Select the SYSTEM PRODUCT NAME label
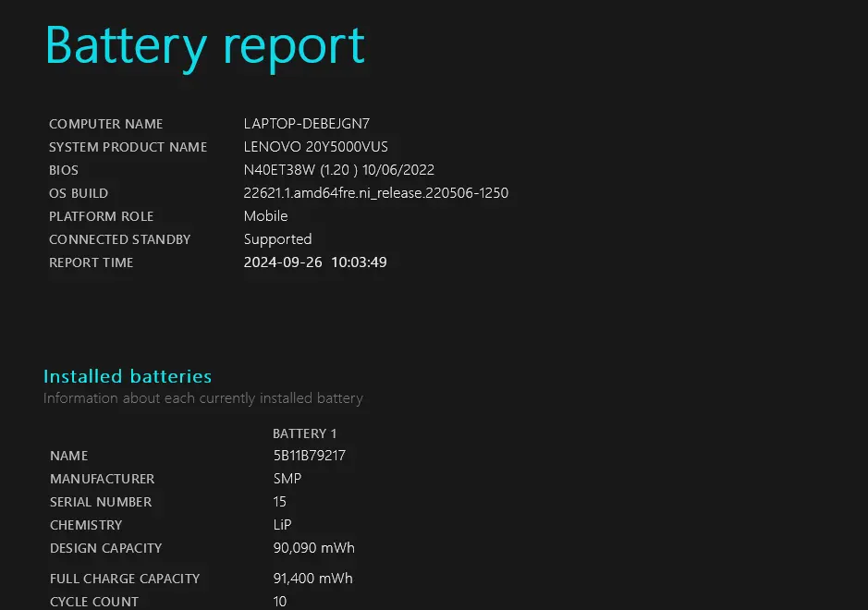Image resolution: width=868 pixels, height=610 pixels. click(128, 147)
